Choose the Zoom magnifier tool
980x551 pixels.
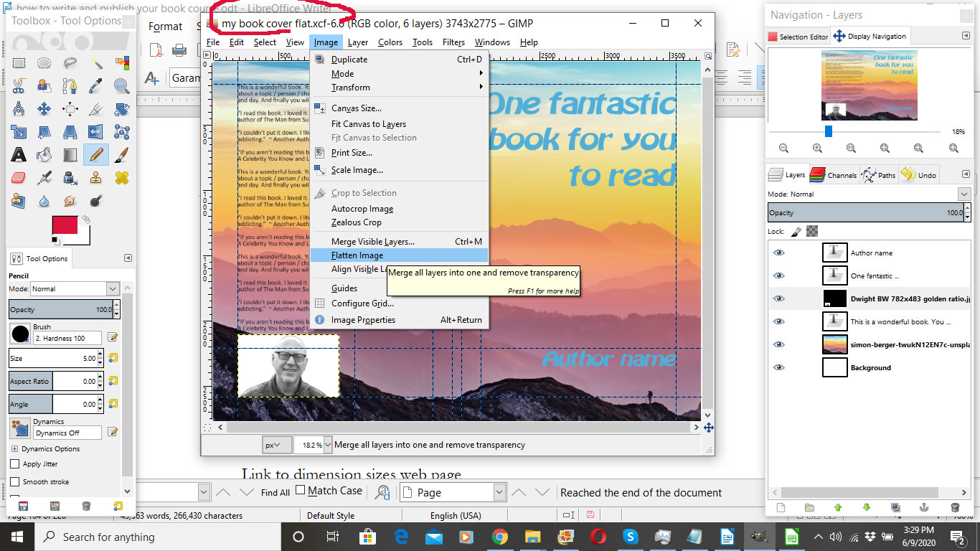121,86
